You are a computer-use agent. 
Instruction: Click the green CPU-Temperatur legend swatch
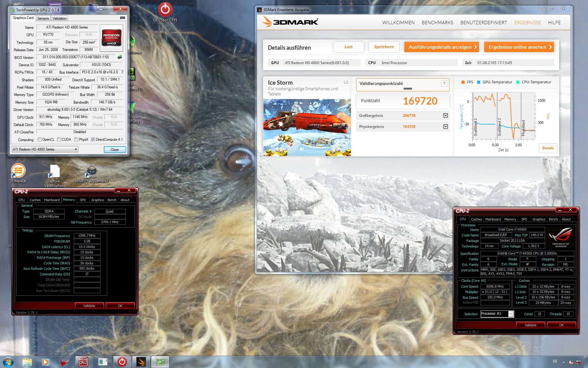click(518, 82)
